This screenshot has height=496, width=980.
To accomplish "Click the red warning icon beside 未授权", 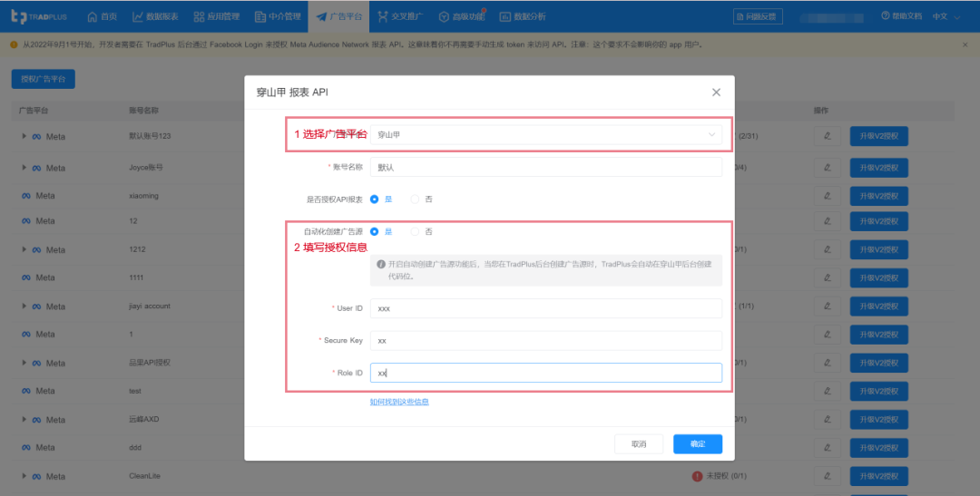I will [x=697, y=476].
